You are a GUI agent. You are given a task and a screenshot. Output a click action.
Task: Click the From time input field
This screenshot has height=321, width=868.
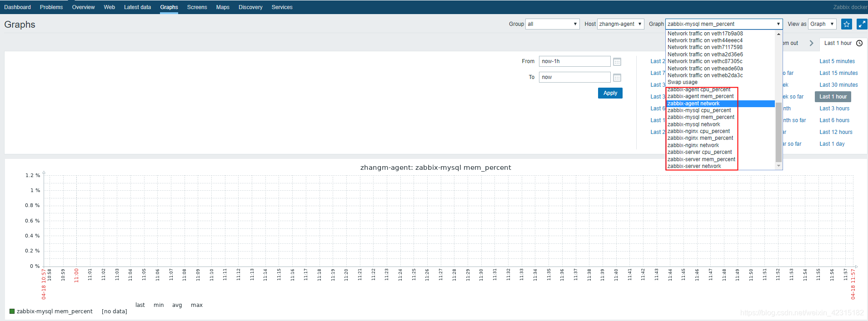click(x=574, y=61)
